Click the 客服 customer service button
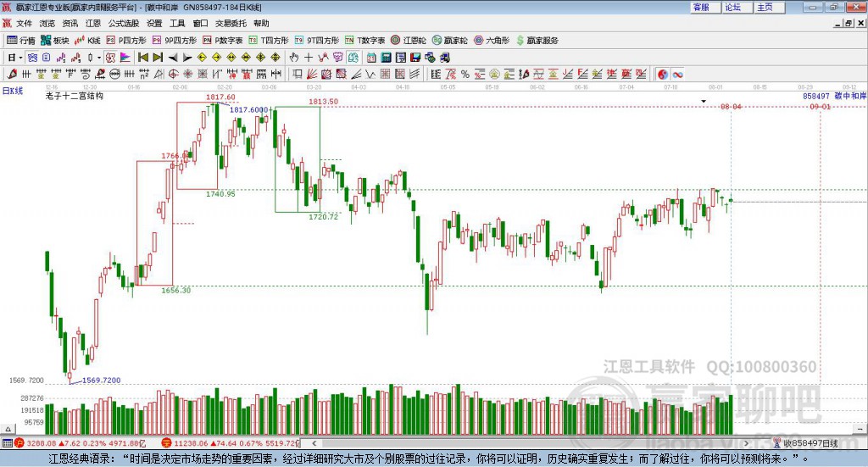Image resolution: width=868 pixels, height=467 pixels. point(701,7)
